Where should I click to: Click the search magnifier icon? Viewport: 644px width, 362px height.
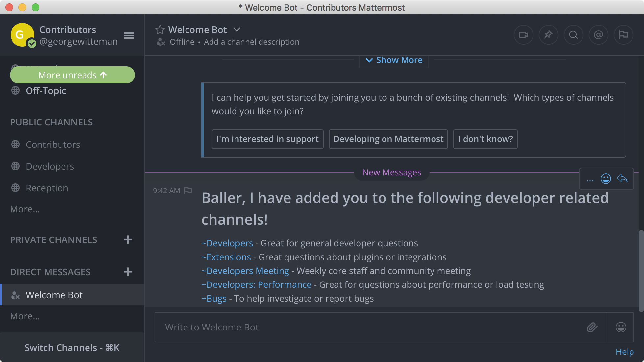point(573,35)
